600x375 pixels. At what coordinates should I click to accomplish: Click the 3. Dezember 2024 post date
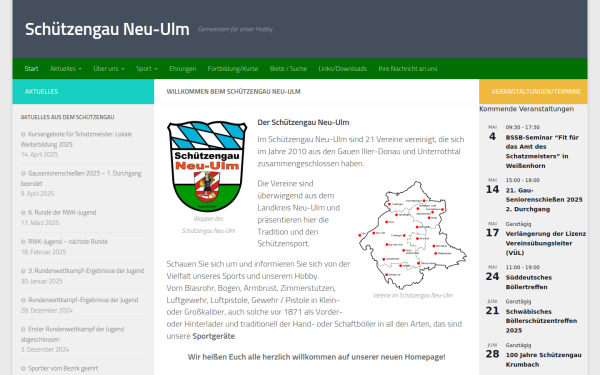(45, 349)
